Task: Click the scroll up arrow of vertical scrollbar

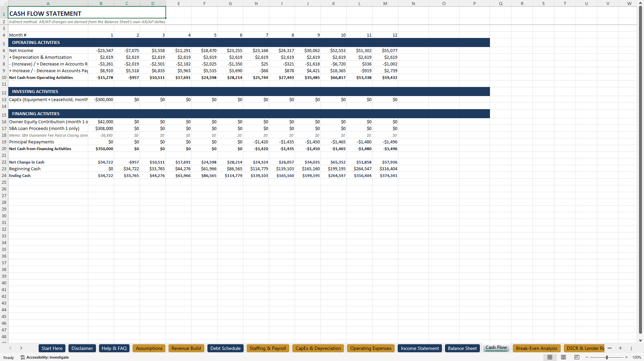Action: click(x=640, y=3)
